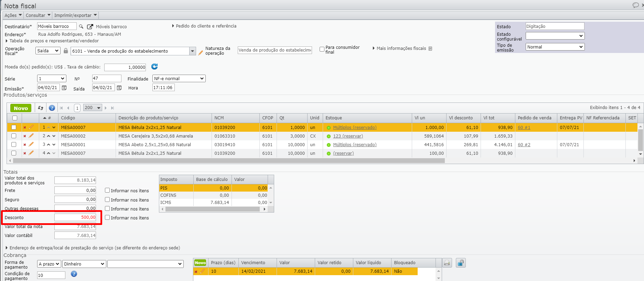
Task: Enable the Para consumidor final checkbox
Action: 322,49
